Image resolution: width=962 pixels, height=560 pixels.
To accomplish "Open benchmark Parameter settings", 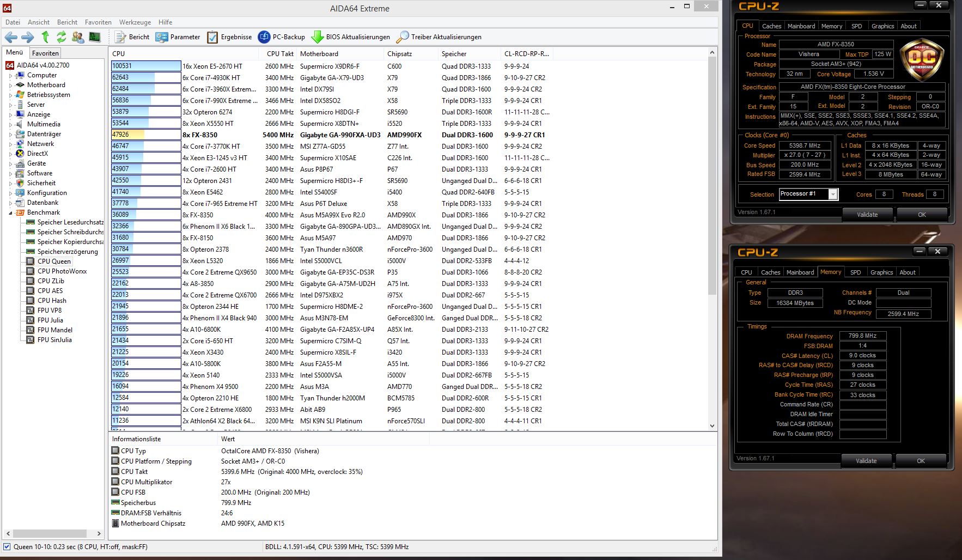I will click(178, 37).
